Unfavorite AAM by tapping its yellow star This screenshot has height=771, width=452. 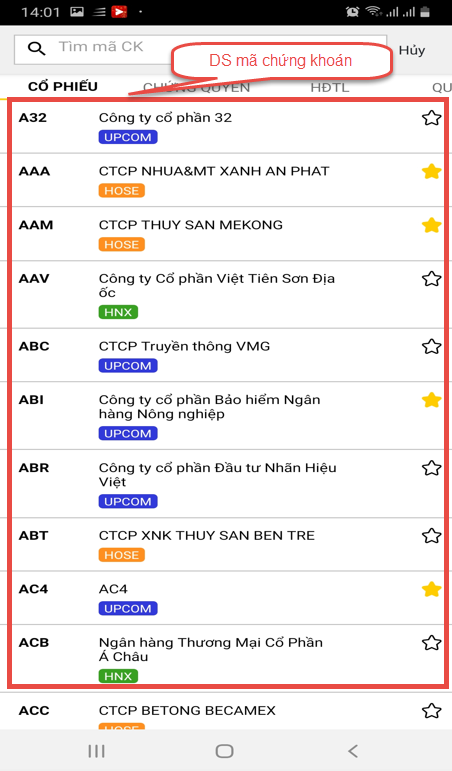431,225
